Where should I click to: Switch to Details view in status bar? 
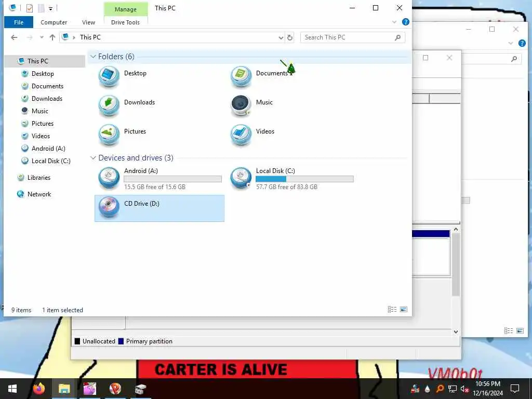pos(392,309)
